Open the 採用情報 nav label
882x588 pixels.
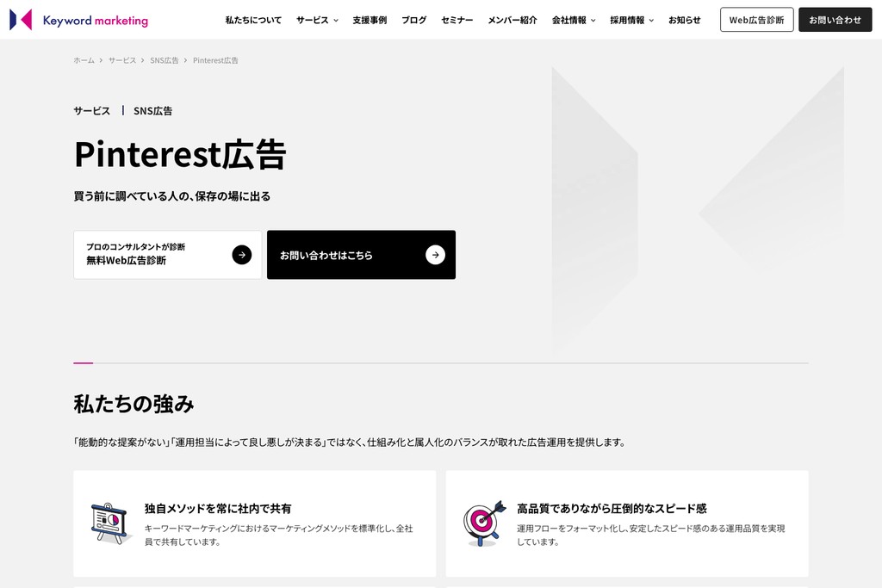(x=627, y=21)
